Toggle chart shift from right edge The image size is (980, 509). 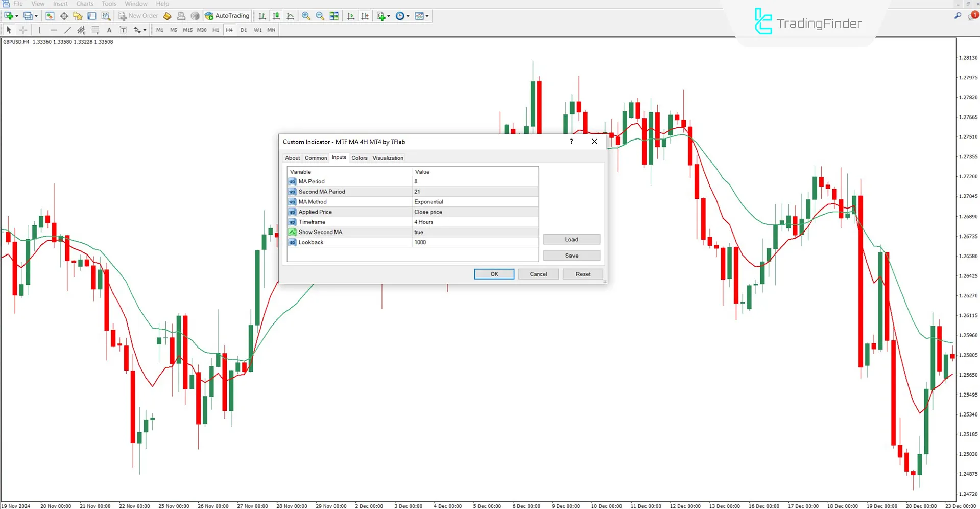pyautogui.click(x=365, y=16)
